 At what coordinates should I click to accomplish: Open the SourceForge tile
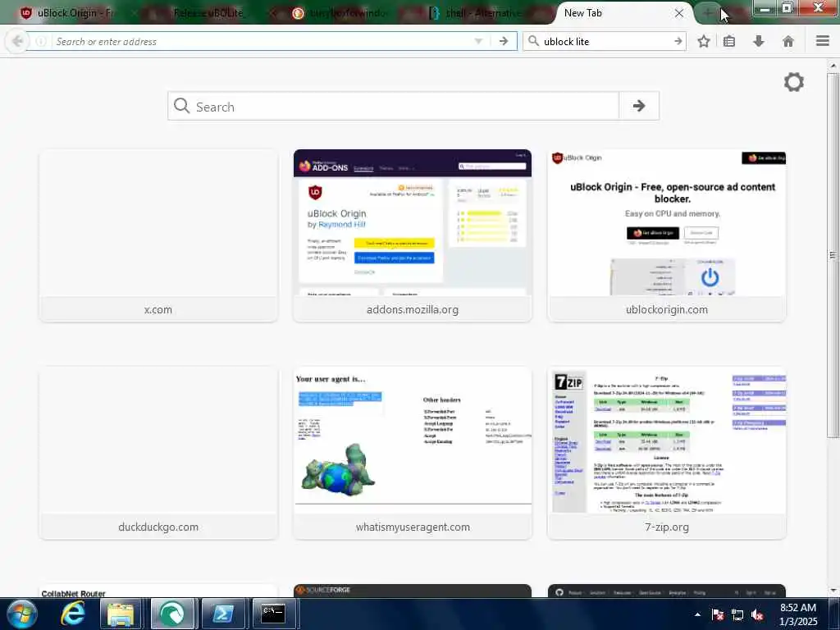pos(413,591)
